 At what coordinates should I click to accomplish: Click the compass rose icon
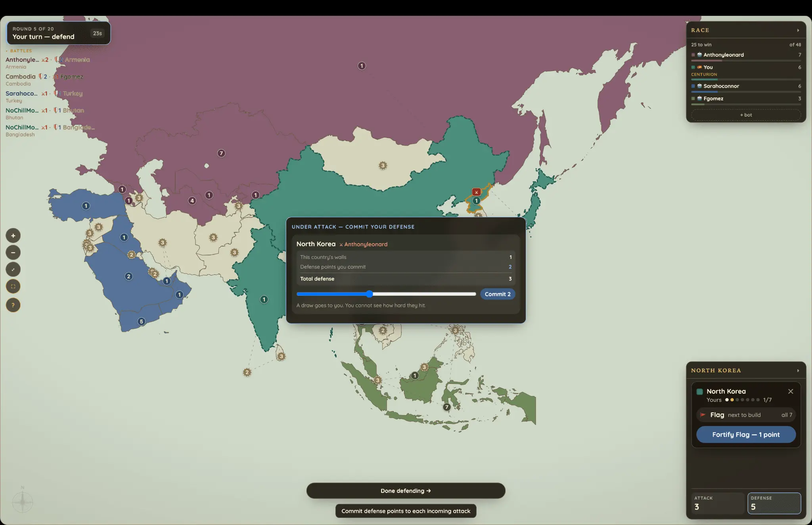pyautogui.click(x=23, y=502)
